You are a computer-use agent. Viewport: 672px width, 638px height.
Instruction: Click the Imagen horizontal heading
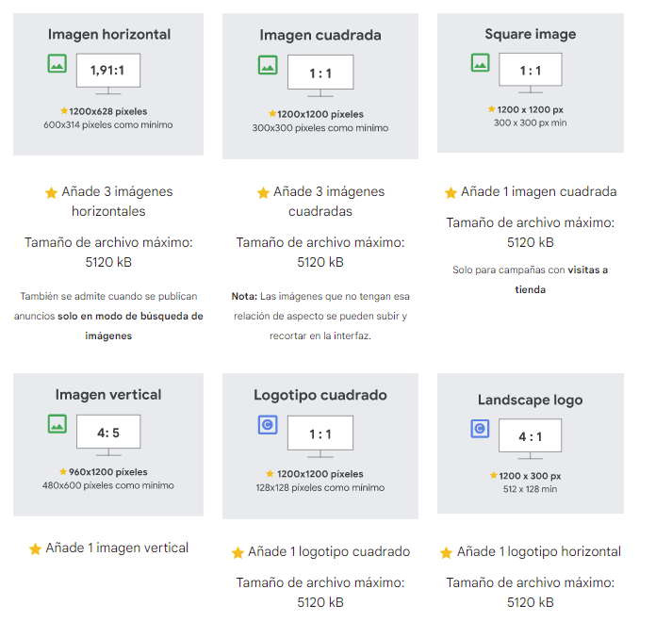click(x=109, y=34)
